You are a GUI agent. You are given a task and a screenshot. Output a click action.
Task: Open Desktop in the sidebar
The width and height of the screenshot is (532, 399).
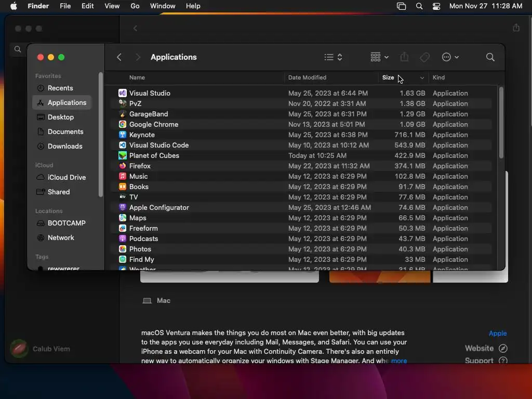click(62, 117)
